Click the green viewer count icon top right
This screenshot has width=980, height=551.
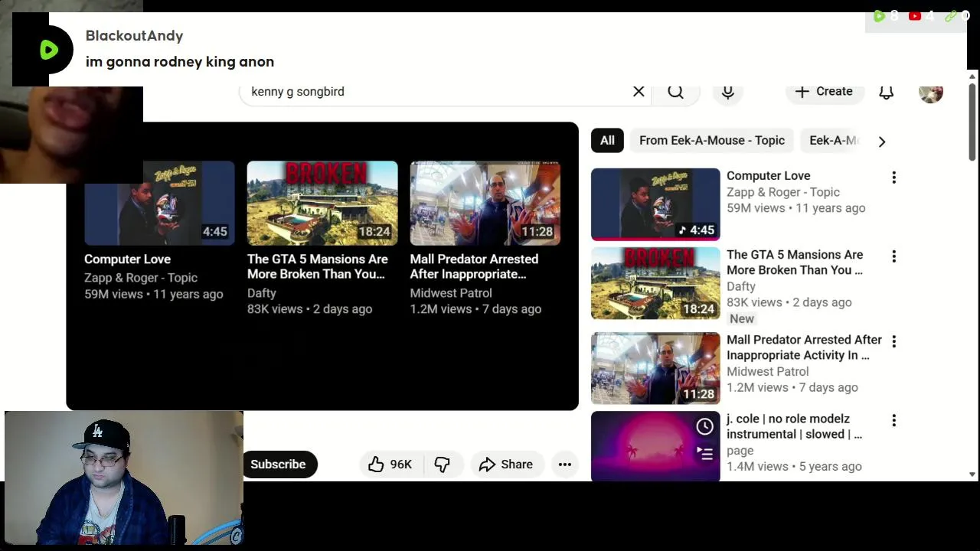tap(879, 15)
